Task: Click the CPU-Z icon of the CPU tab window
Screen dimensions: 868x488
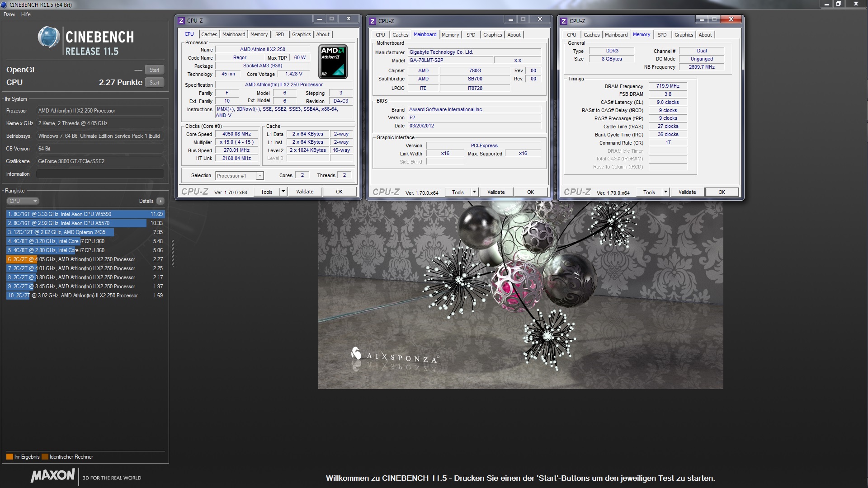Action: coord(181,20)
